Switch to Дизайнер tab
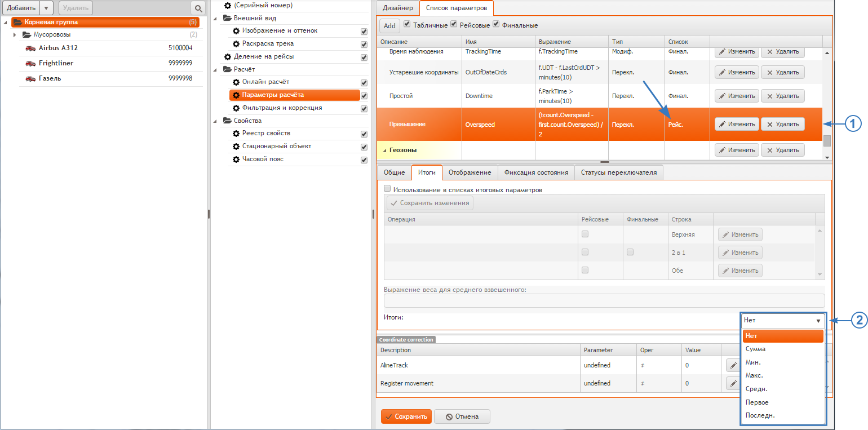This screenshot has width=868, height=430. click(x=398, y=8)
